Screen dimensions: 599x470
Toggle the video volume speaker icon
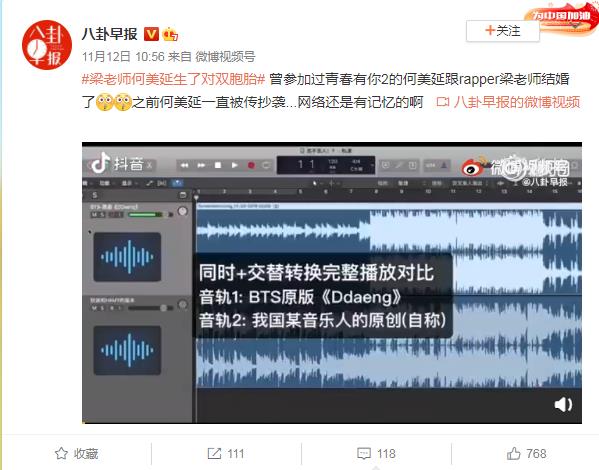[563, 404]
